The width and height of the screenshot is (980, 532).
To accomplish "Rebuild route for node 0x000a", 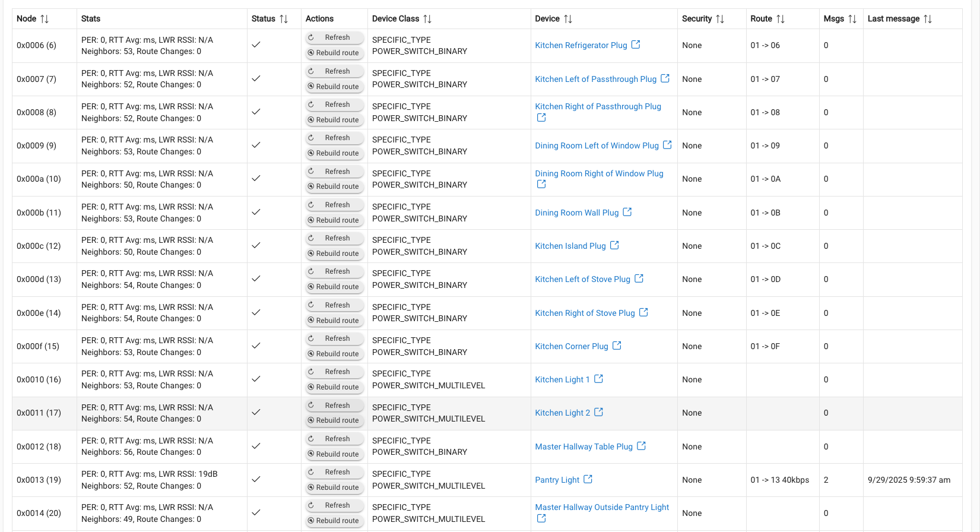I will [333, 186].
